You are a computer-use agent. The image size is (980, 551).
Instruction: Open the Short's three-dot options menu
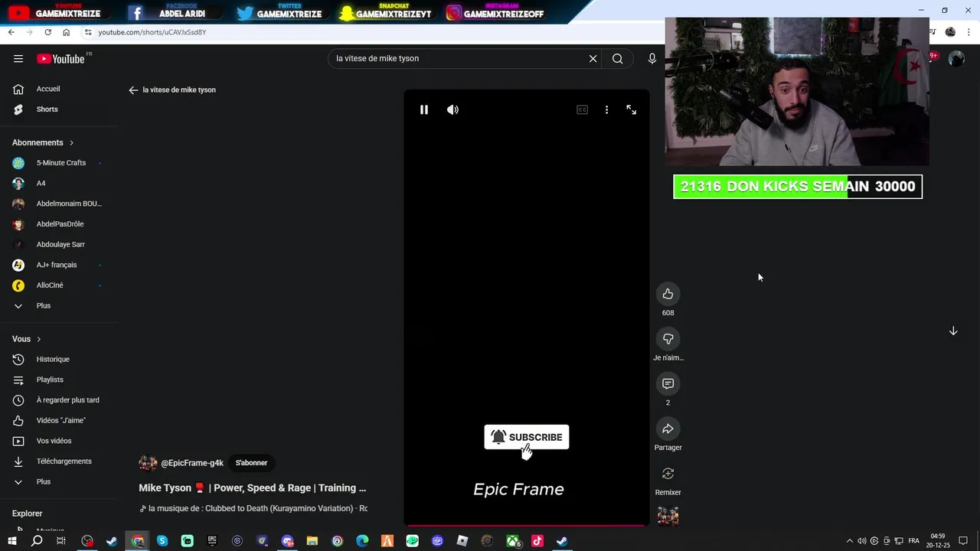coord(606,109)
